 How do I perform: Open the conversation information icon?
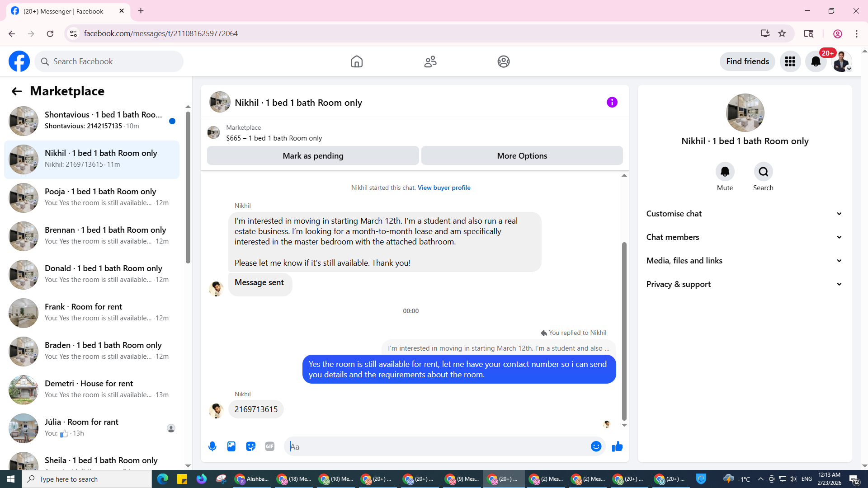click(x=612, y=103)
